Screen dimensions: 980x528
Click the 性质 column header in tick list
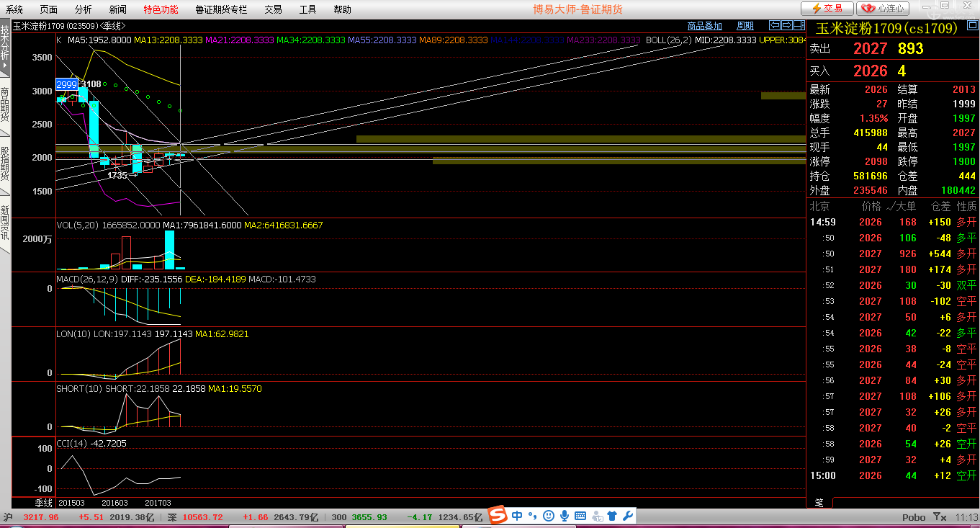966,206
